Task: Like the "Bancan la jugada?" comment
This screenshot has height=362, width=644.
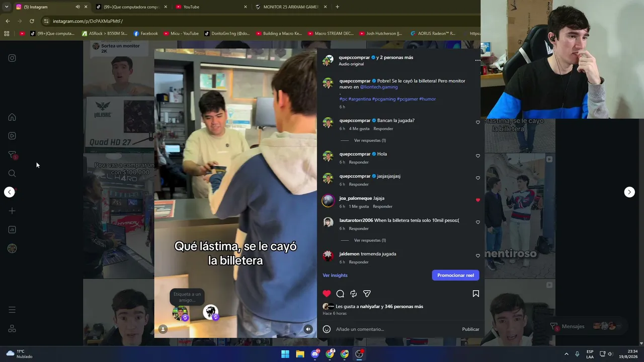Action: (478, 122)
